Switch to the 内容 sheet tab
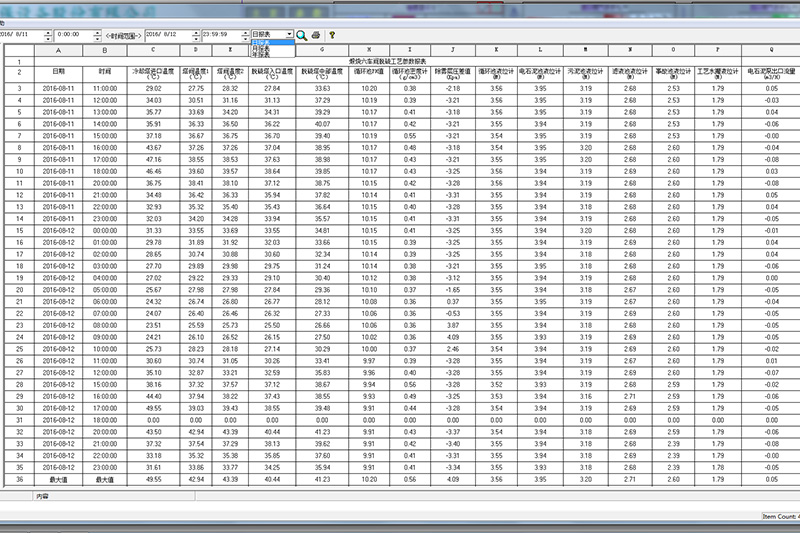800x533 pixels. tap(42, 496)
